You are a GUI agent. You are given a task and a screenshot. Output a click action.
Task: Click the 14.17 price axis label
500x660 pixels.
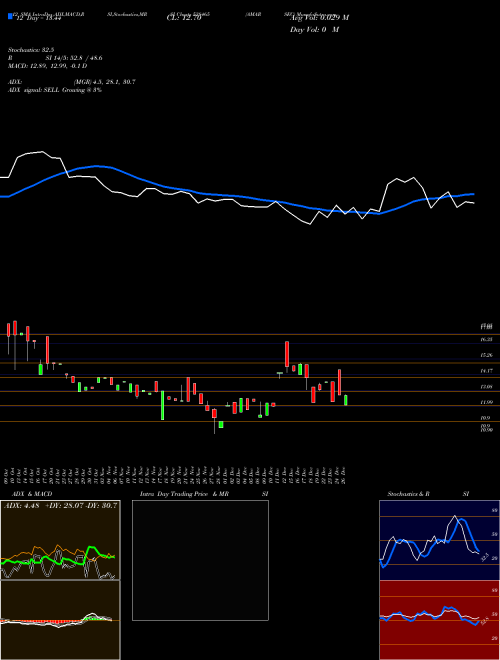click(x=486, y=371)
